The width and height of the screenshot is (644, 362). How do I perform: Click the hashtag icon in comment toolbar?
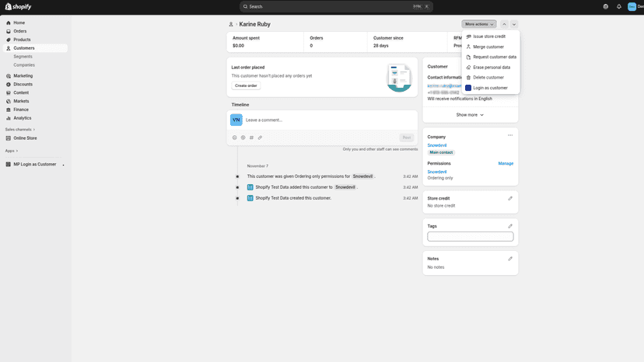click(x=251, y=138)
